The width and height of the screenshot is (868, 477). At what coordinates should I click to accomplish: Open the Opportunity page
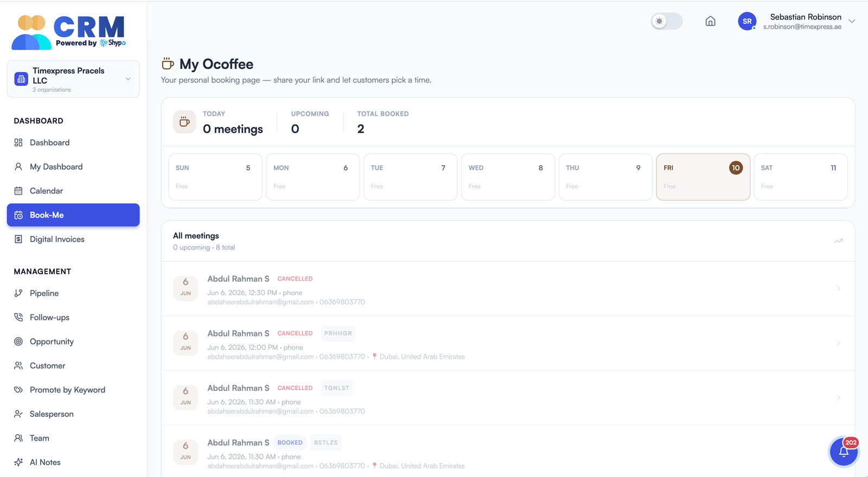pos(73,341)
